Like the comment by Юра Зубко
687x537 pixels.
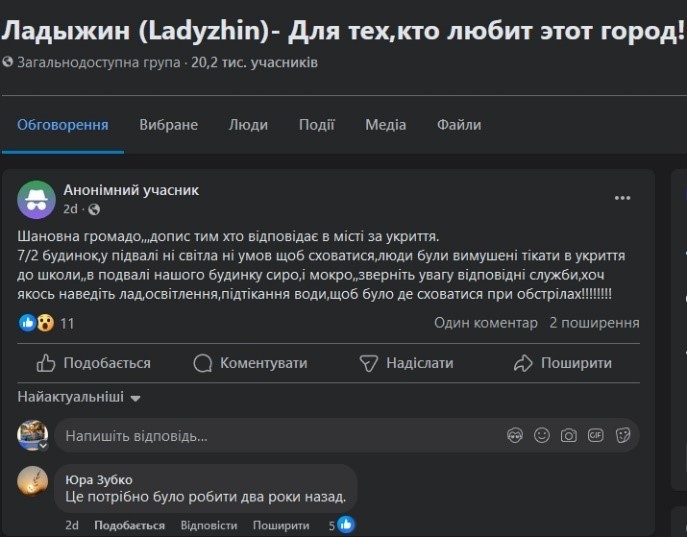(x=129, y=525)
